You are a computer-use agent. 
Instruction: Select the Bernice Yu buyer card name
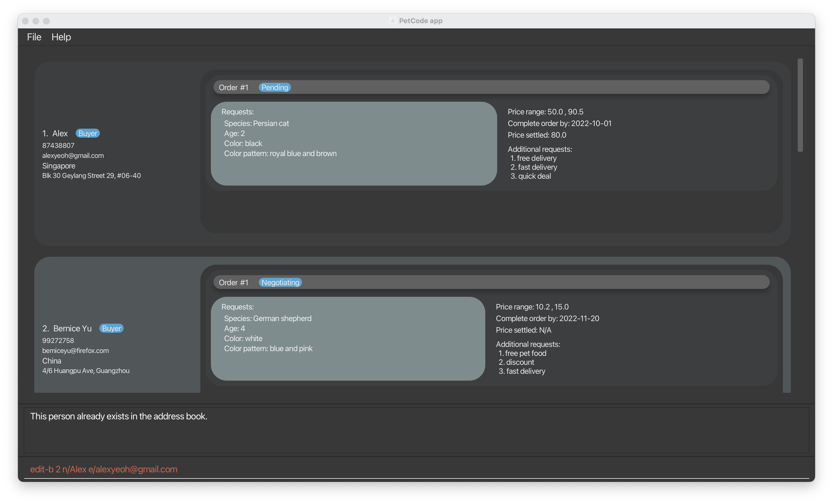[72, 328]
